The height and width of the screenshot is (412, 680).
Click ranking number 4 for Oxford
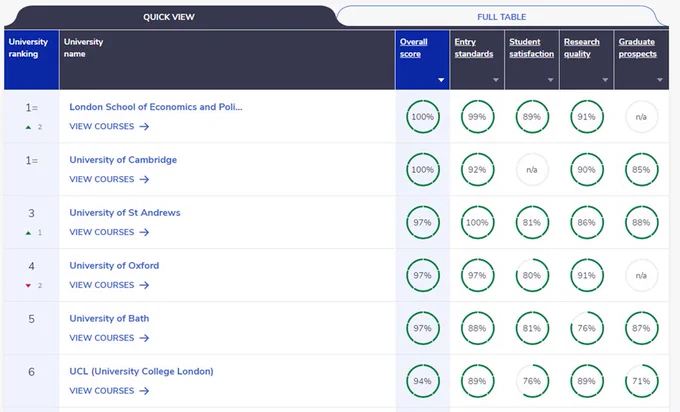pyautogui.click(x=31, y=266)
